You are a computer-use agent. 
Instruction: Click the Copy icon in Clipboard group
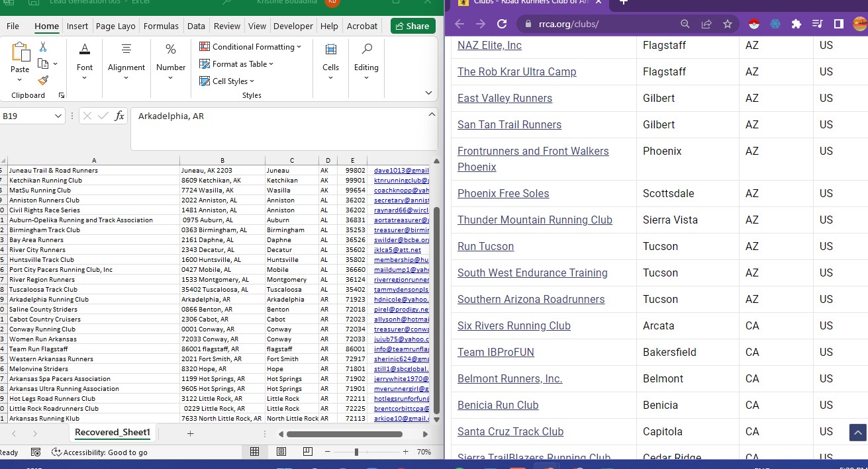pyautogui.click(x=44, y=64)
